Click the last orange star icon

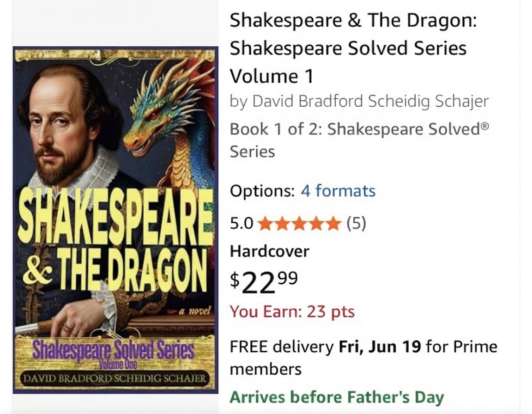(x=333, y=224)
